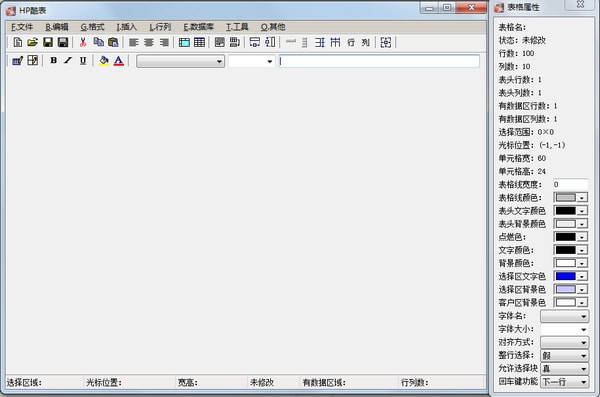Screen dimensions: 600x397
Task: Close the 表格属性 panel
Action: [x=580, y=5]
